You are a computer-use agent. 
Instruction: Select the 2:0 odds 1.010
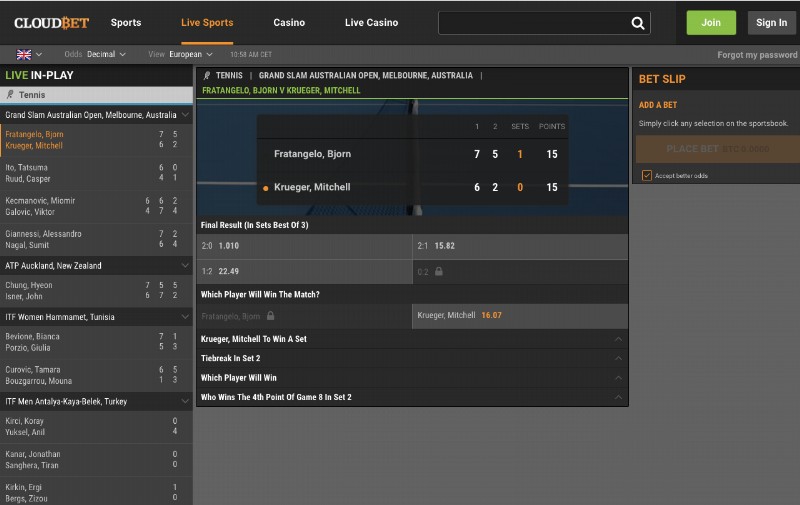pyautogui.click(x=304, y=246)
